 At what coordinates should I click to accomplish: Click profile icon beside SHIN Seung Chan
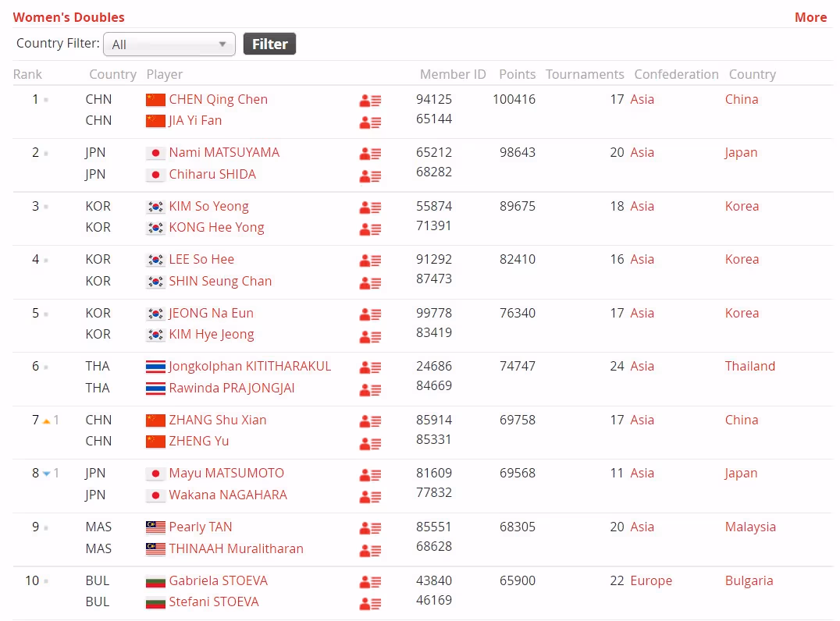point(370,282)
